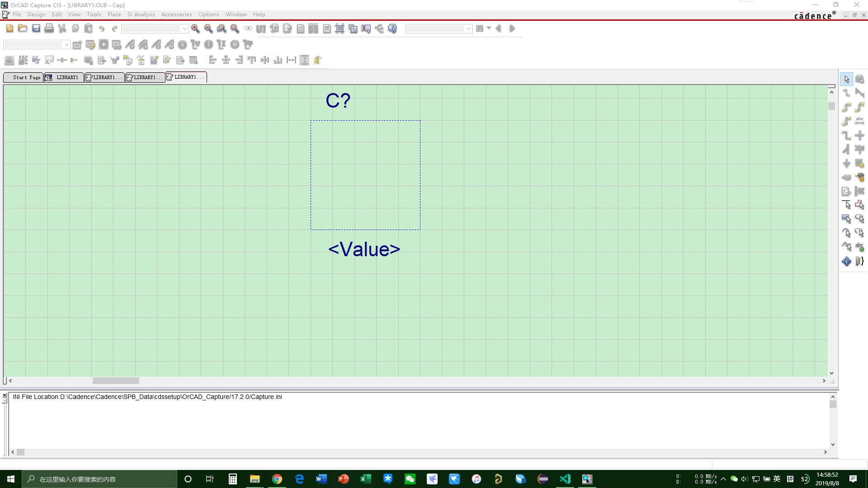
Task: Activate the Select arrow tool
Action: point(846,79)
